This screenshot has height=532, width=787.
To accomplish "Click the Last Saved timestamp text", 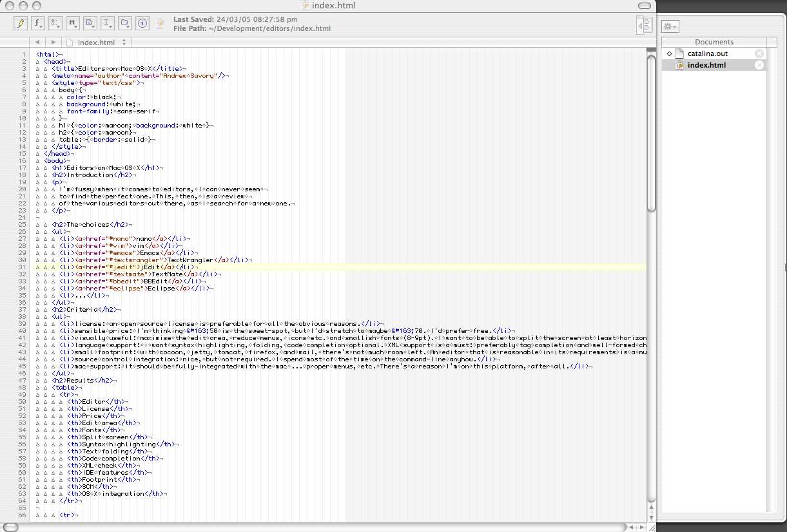I will pyautogui.click(x=236, y=20).
